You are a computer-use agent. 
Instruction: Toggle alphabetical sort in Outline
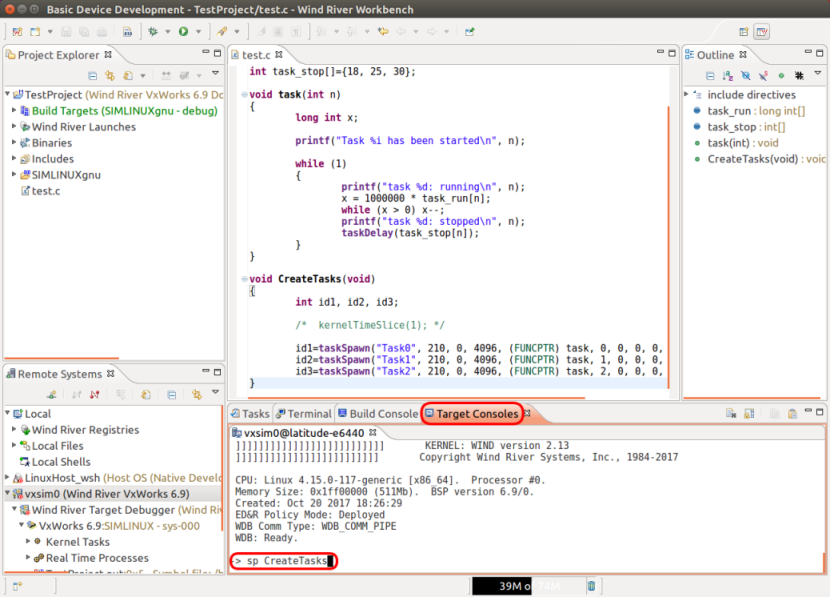pos(728,76)
